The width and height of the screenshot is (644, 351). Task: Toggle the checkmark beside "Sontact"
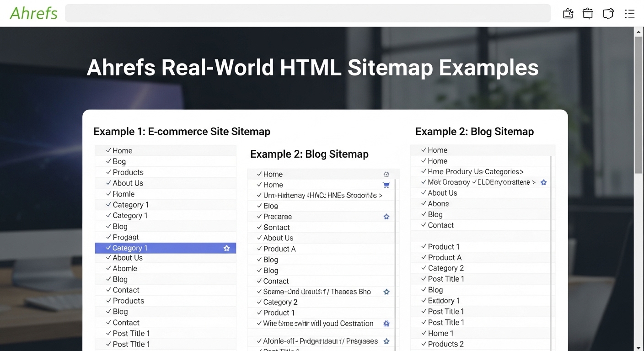click(259, 228)
